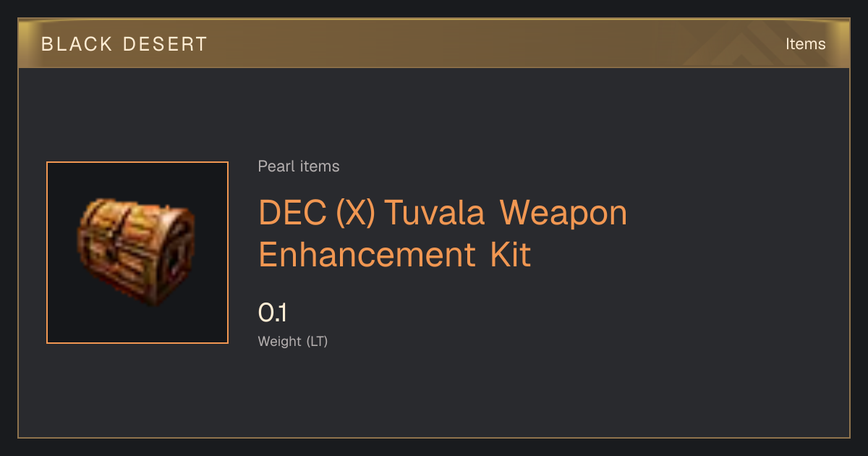The height and width of the screenshot is (456, 868).
Task: Select the 0.1 weight value
Action: tap(273, 313)
